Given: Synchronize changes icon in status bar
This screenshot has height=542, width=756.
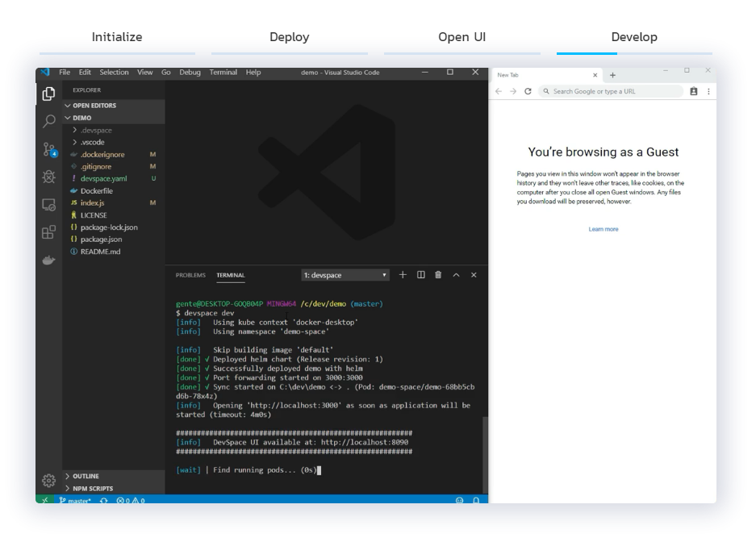Looking at the screenshot, I should pos(103,501).
